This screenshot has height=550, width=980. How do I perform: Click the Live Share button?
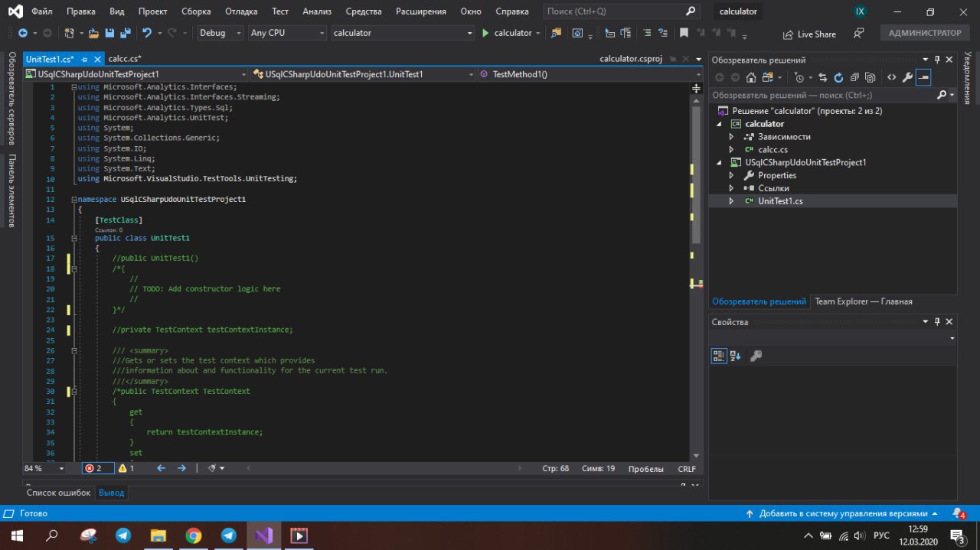click(809, 34)
